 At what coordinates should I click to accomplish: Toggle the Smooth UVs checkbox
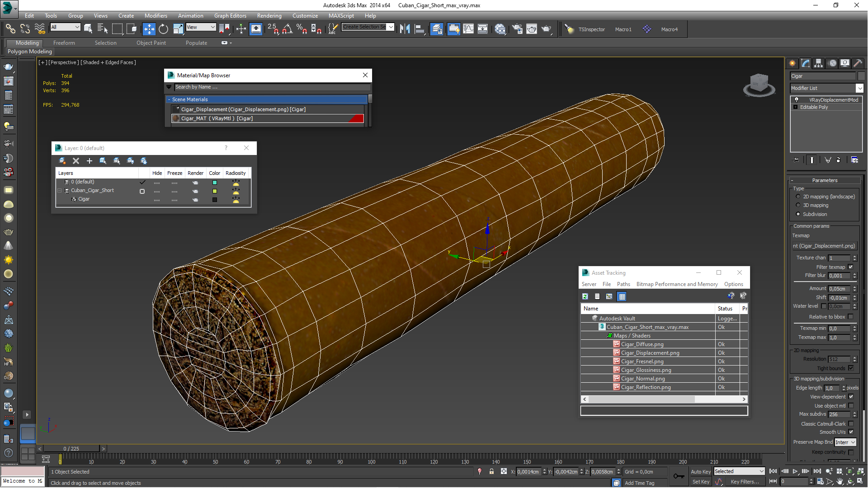(851, 432)
